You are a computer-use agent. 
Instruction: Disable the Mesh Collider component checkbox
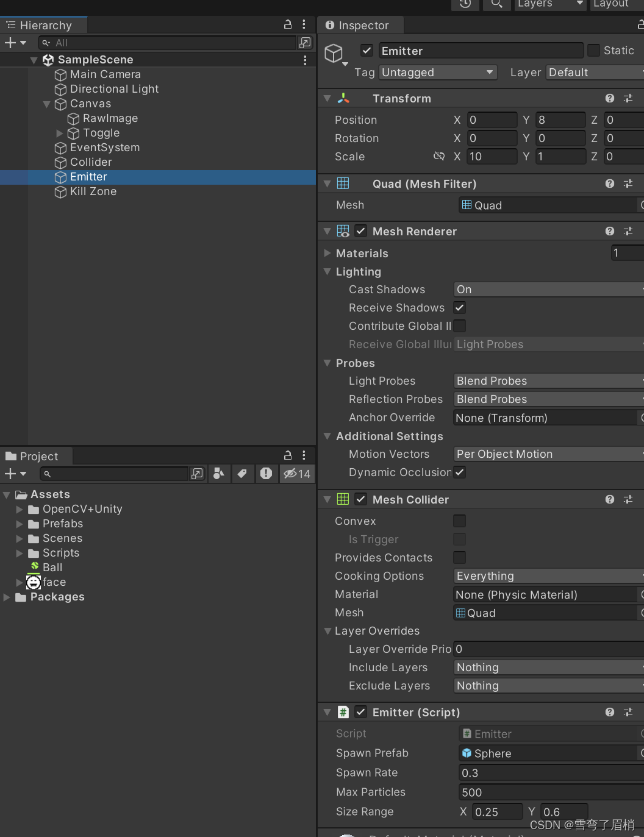[361, 500]
